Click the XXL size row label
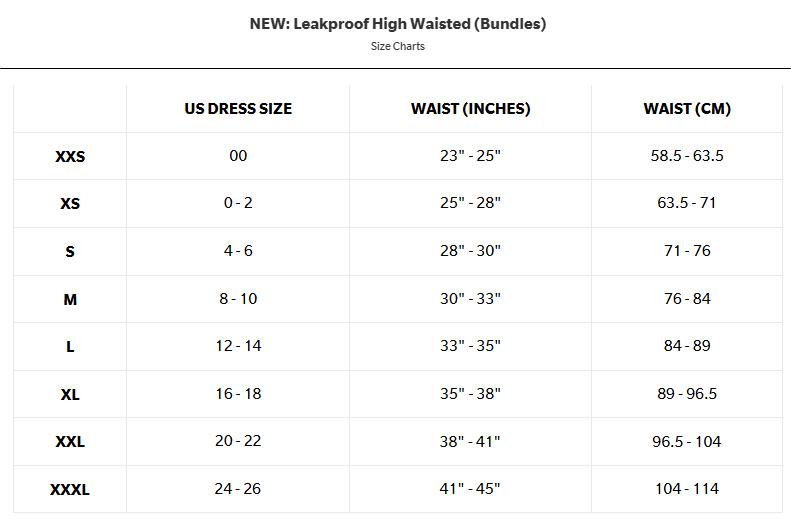This screenshot has width=791, height=528. coord(70,442)
